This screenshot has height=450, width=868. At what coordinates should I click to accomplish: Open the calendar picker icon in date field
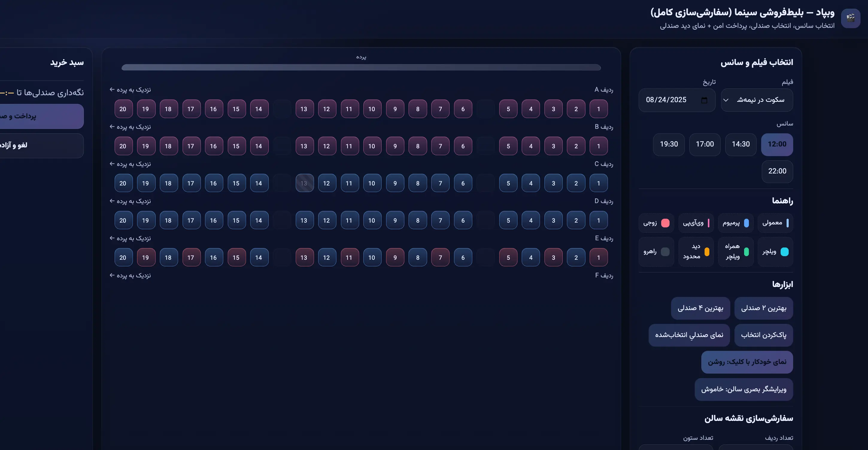[x=704, y=100]
